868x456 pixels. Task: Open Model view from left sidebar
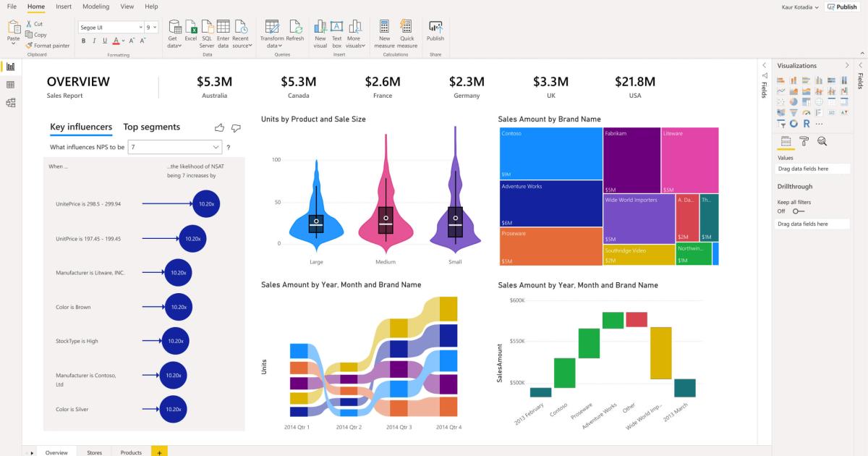(11, 103)
